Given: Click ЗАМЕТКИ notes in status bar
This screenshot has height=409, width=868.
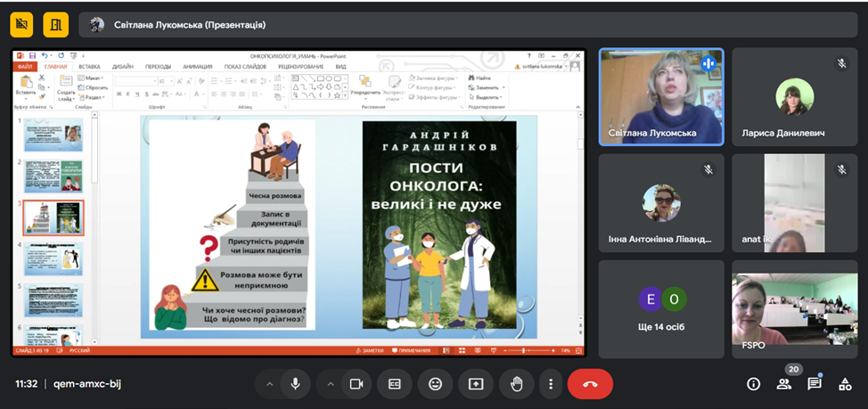Looking at the screenshot, I should click(370, 350).
